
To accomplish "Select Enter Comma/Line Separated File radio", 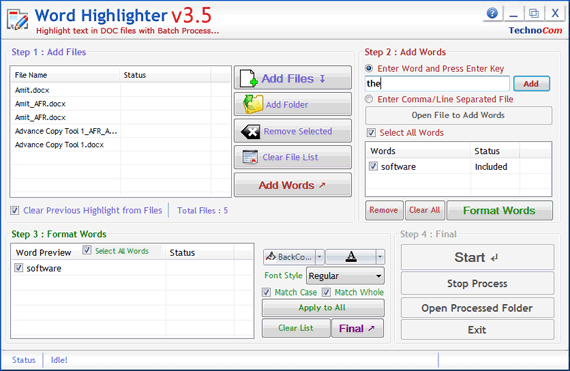I will coord(369,99).
